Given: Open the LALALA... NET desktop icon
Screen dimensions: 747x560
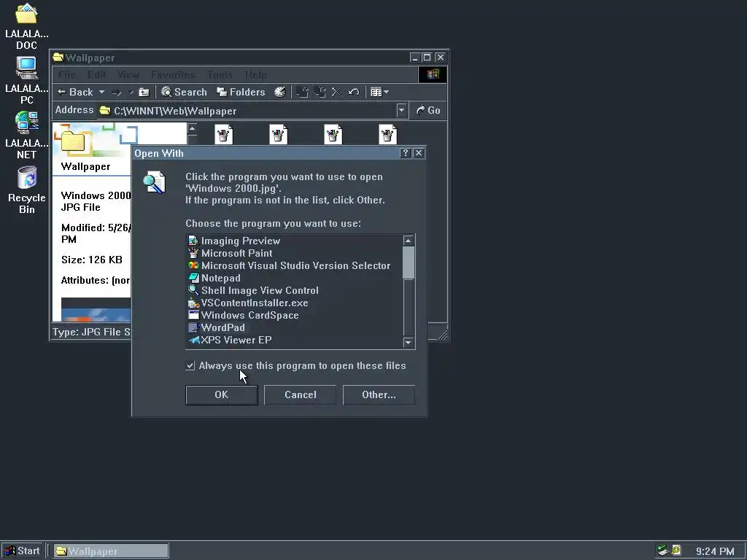Looking at the screenshot, I should (x=27, y=135).
